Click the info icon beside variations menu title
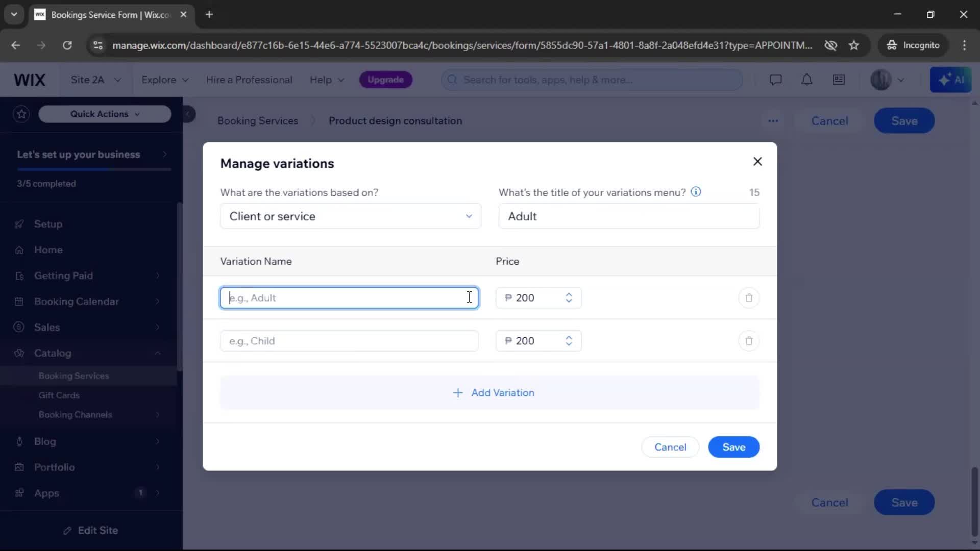This screenshot has height=551, width=980. (696, 192)
